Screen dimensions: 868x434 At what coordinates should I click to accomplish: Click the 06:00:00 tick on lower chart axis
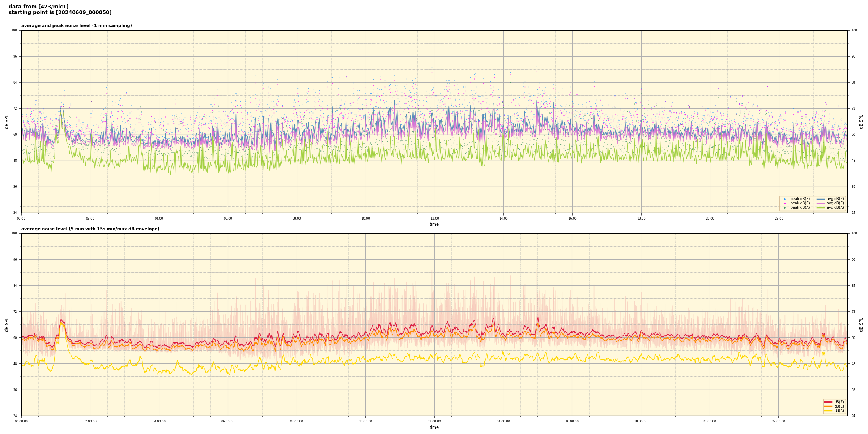pyautogui.click(x=228, y=421)
